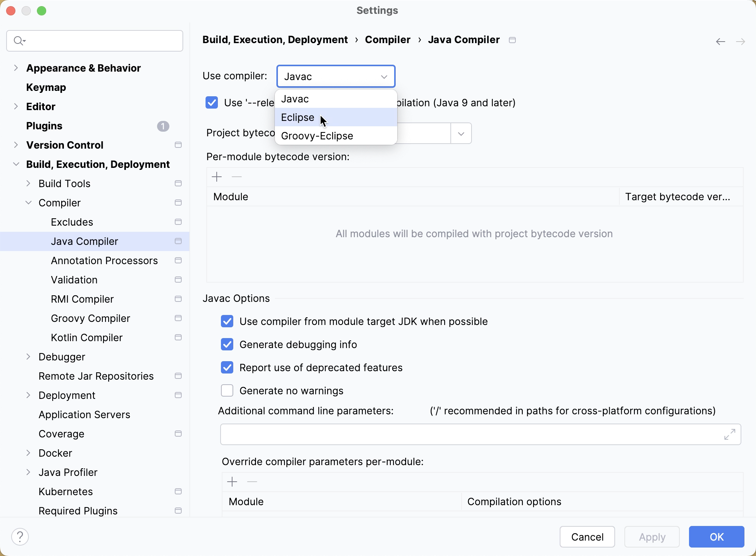Click project icon next to Excludes
This screenshot has width=756, height=556.
tap(178, 222)
